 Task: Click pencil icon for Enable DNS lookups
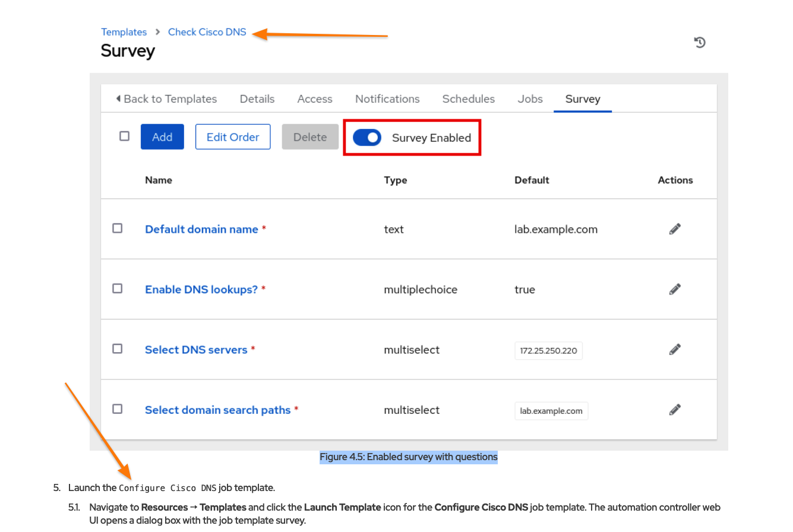click(674, 289)
